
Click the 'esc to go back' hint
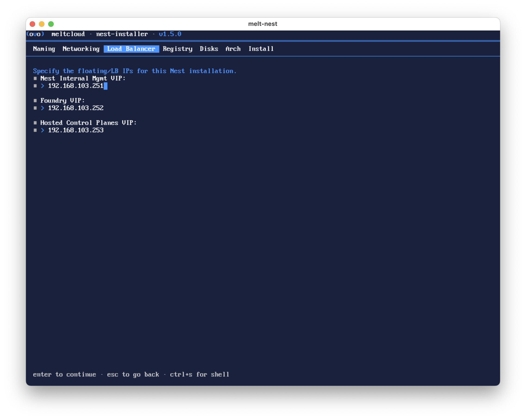[133, 374]
